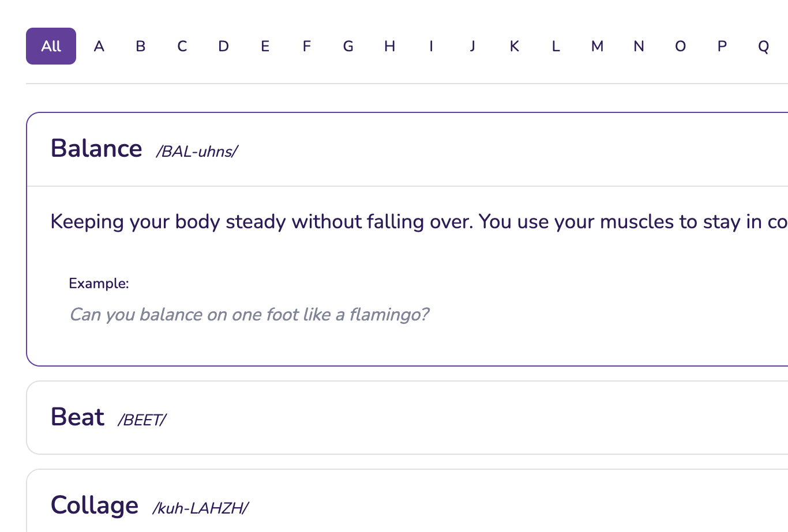The height and width of the screenshot is (532, 788).
Task: Expand the Collage term entry
Action: [404, 505]
